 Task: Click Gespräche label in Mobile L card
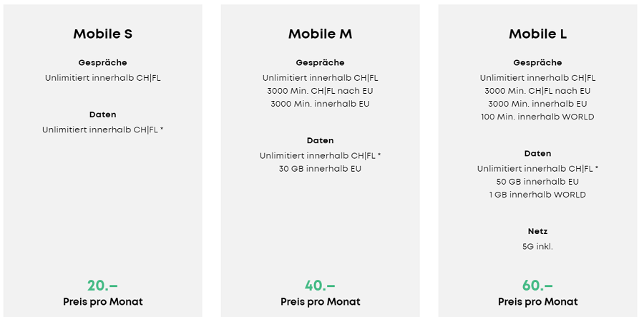click(537, 63)
